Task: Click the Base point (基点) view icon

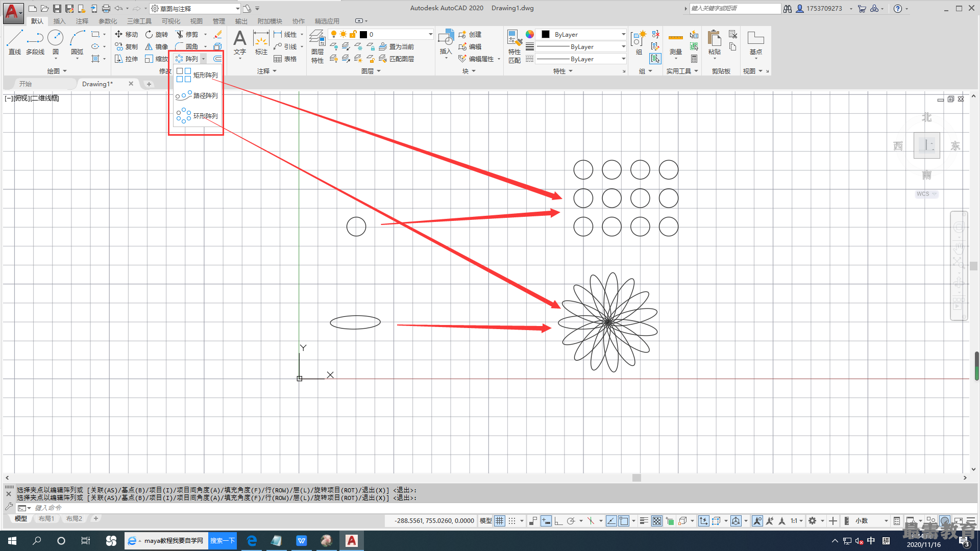Action: (755, 42)
